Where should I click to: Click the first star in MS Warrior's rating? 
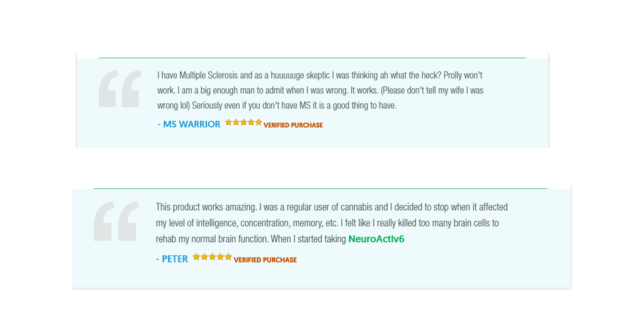(x=229, y=122)
